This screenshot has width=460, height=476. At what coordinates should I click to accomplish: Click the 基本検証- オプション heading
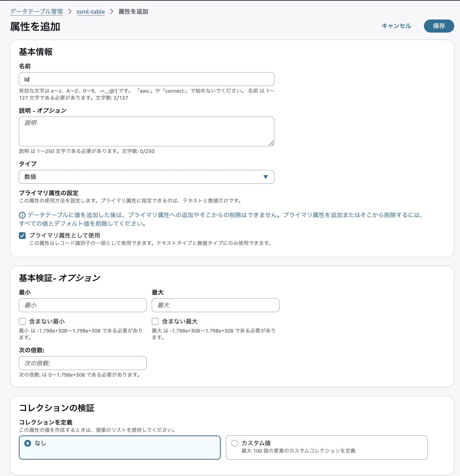pyautogui.click(x=60, y=278)
